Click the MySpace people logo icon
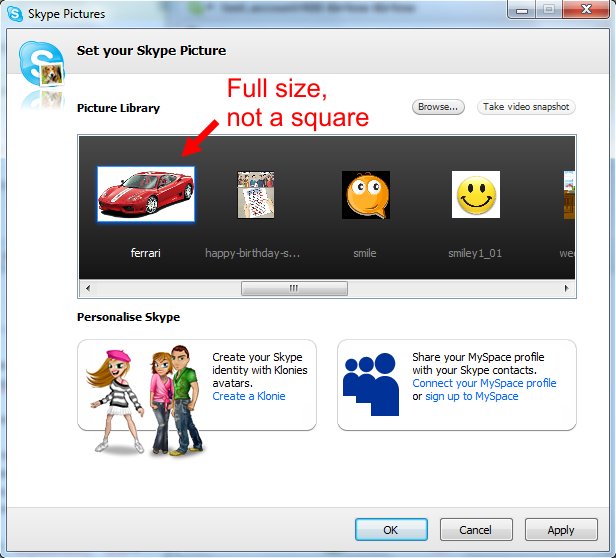 point(371,384)
